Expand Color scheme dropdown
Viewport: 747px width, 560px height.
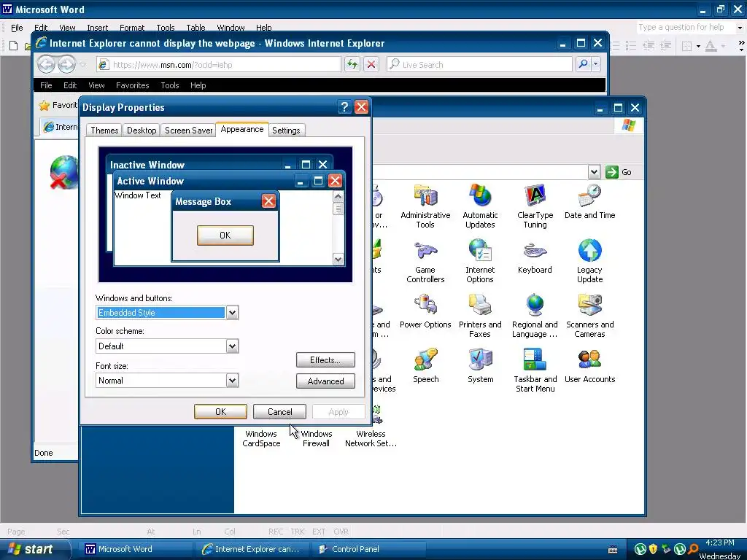tap(232, 346)
